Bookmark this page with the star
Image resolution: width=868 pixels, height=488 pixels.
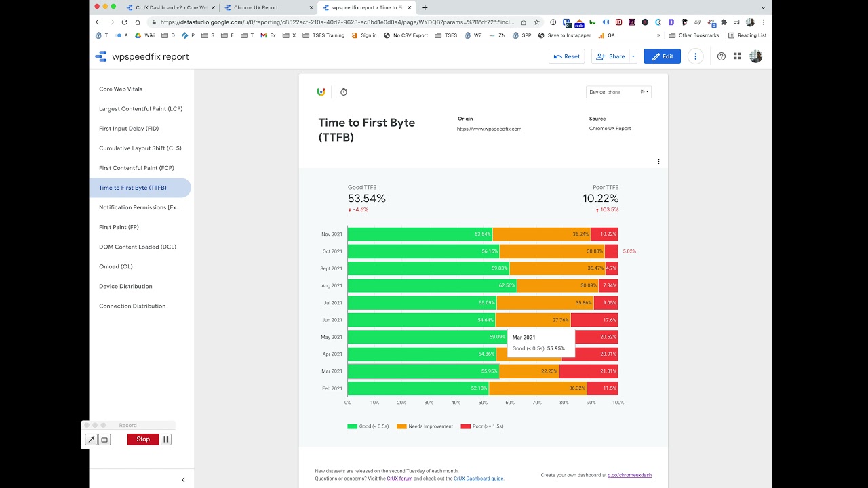pos(536,22)
